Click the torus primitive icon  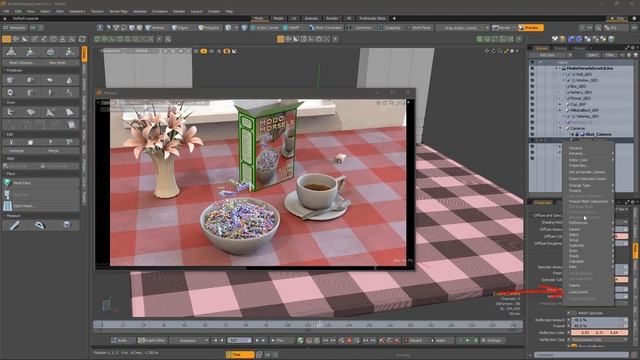pos(11,93)
